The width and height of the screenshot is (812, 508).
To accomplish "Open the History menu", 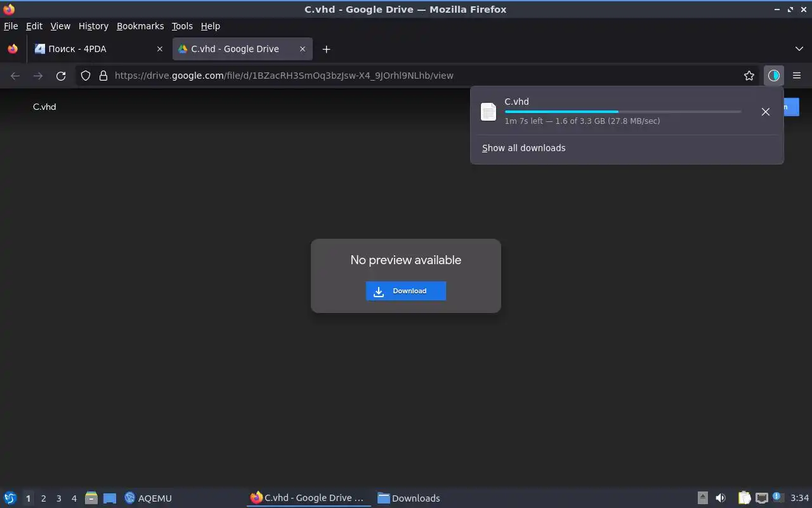I will [93, 26].
